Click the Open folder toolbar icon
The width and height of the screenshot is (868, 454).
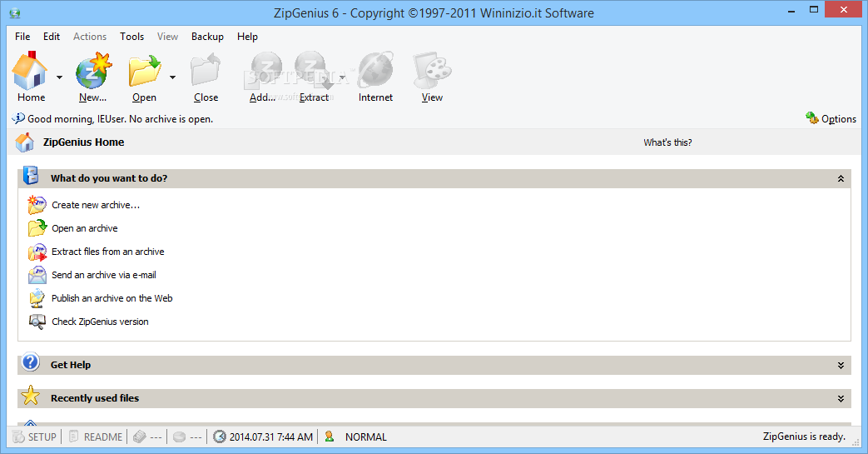point(145,71)
